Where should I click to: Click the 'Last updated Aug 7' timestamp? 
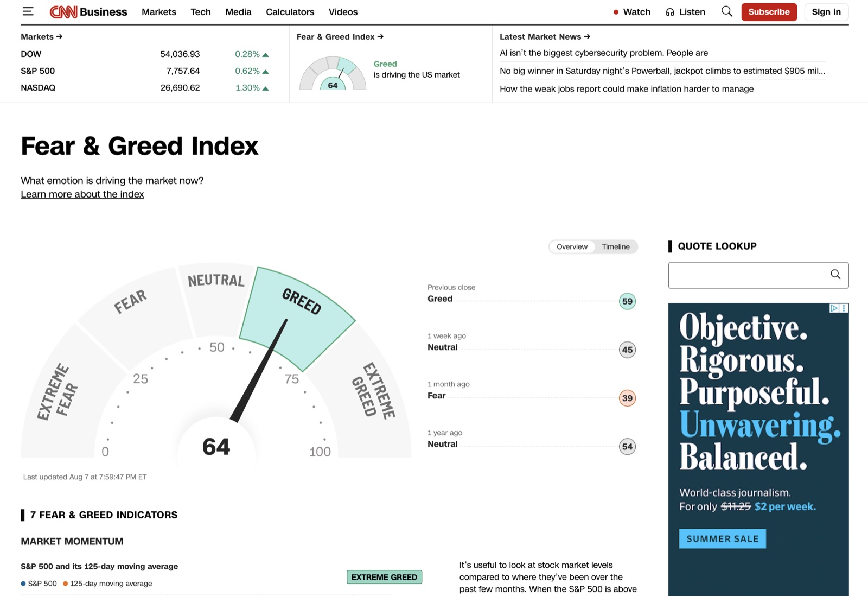85,477
